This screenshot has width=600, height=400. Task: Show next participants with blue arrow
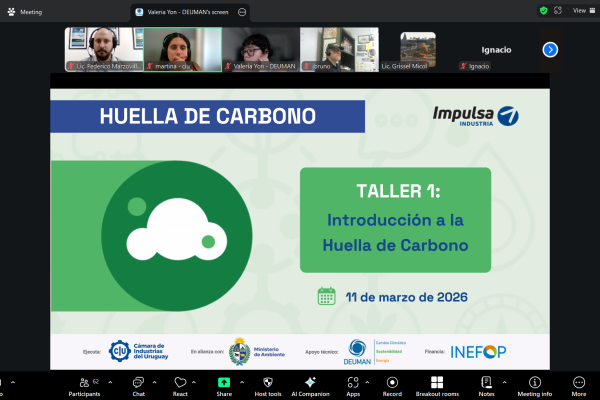pos(550,50)
